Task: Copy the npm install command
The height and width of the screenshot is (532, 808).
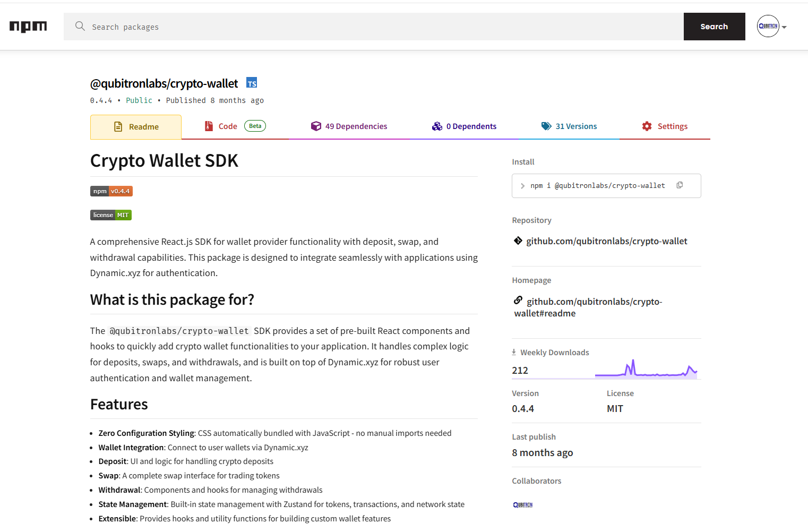Action: coord(680,185)
